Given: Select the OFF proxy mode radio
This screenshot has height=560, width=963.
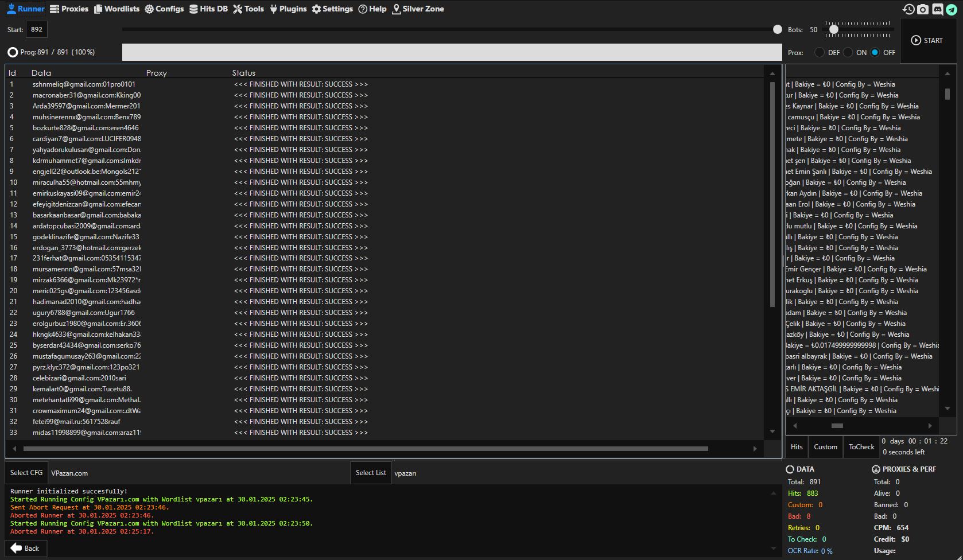Looking at the screenshot, I should tap(875, 52).
